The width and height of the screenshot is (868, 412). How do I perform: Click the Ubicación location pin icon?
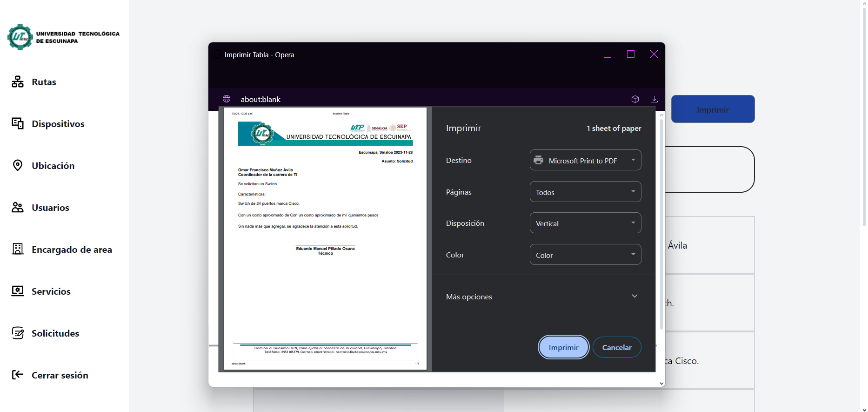point(18,165)
